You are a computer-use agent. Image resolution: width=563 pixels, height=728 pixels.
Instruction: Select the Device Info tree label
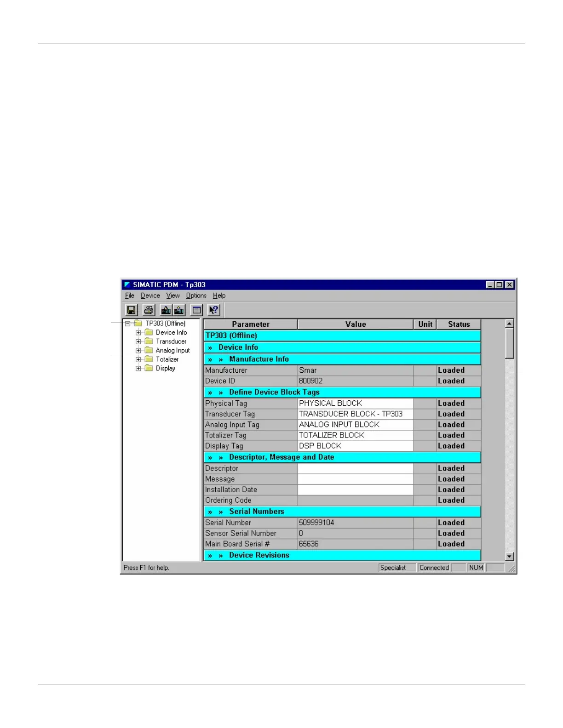(172, 332)
